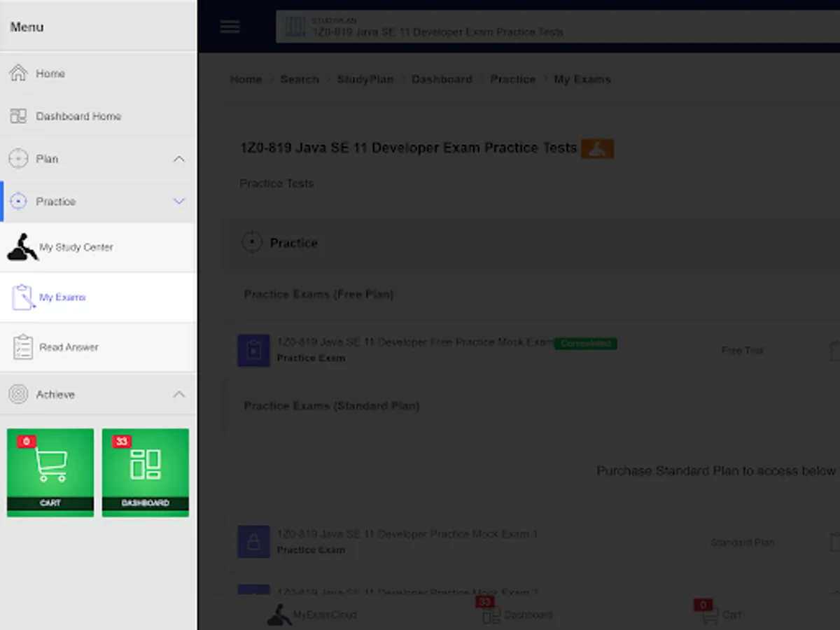
Task: Click the Free Trial label
Action: click(742, 350)
